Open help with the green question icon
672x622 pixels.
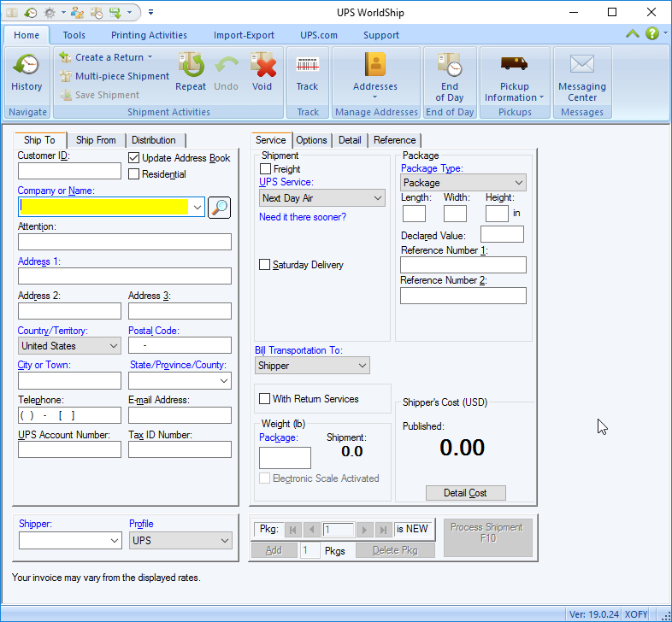(652, 33)
